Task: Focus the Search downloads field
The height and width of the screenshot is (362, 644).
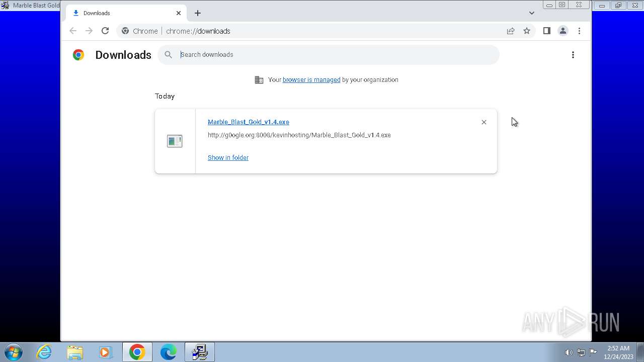Action: 329,55
